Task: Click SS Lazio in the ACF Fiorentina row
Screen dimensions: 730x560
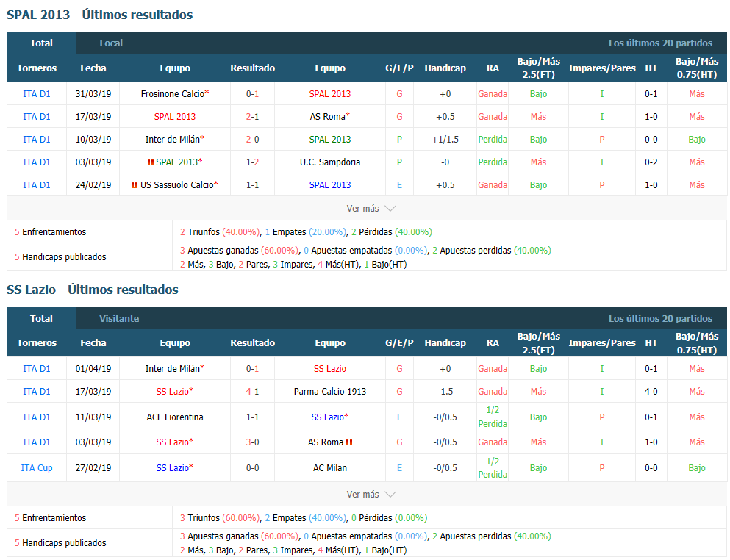Action: (x=327, y=417)
